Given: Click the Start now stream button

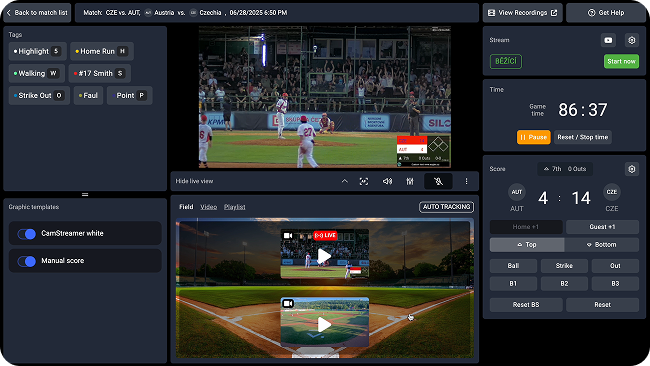Looking at the screenshot, I should pos(621,61).
